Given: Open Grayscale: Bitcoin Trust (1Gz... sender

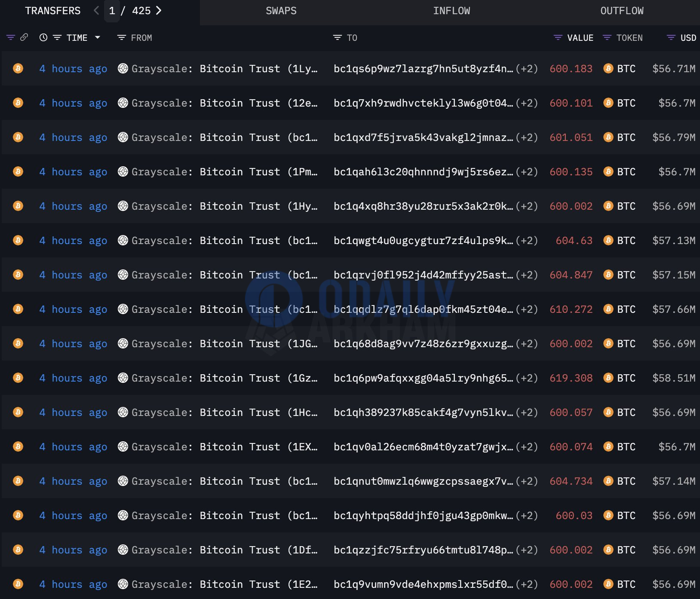Looking at the screenshot, I should coord(224,378).
